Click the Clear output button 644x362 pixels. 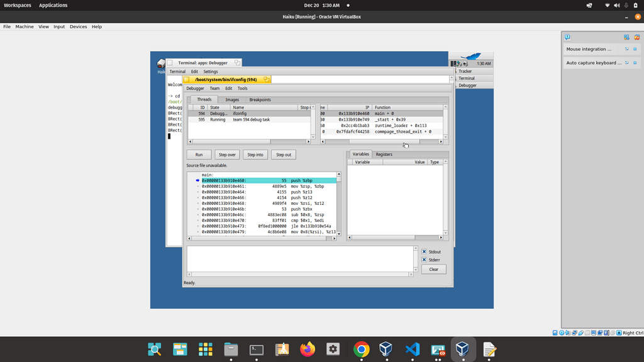(434, 269)
